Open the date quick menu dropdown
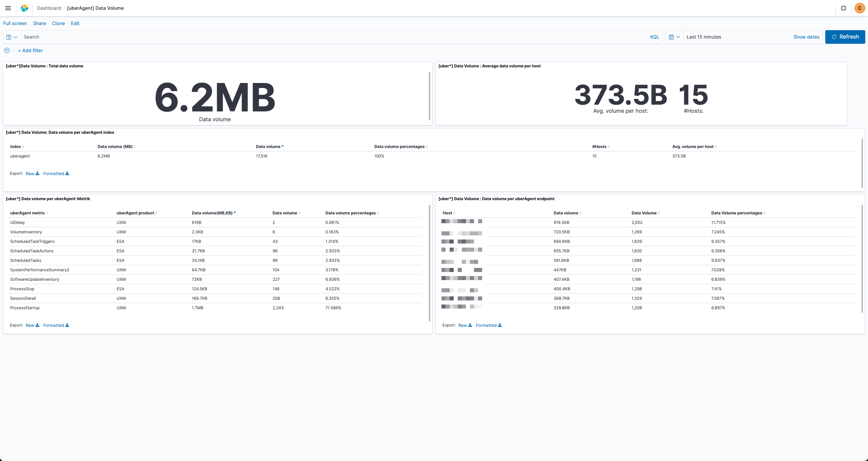The width and height of the screenshot is (868, 461). pos(674,37)
